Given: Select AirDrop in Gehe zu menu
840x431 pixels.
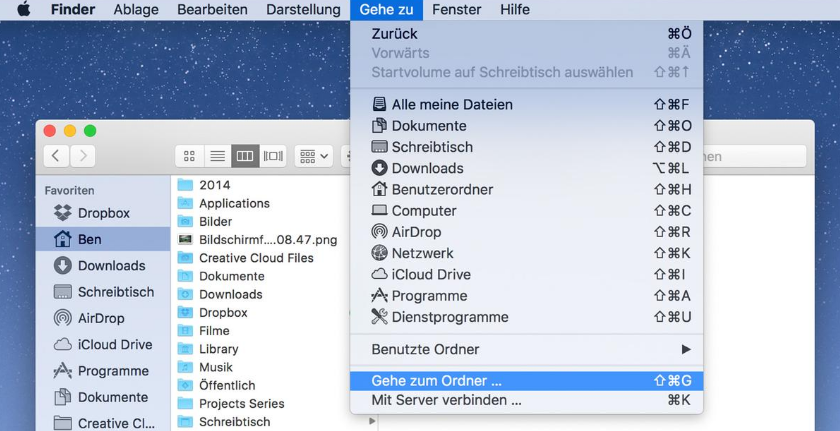Looking at the screenshot, I should (x=527, y=232).
